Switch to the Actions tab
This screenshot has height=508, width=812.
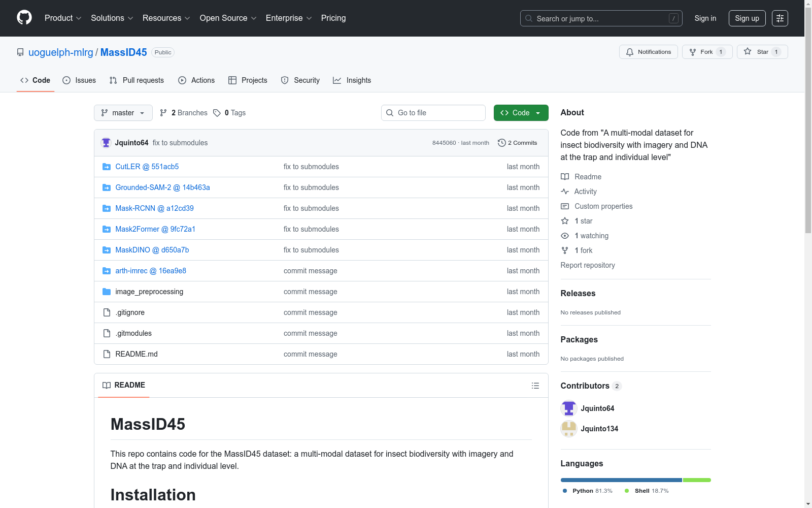(196, 80)
